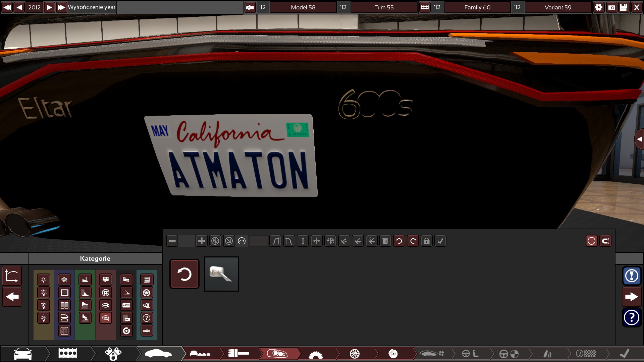
Task: Click the plus button in fixture toolbar
Action: [201, 241]
